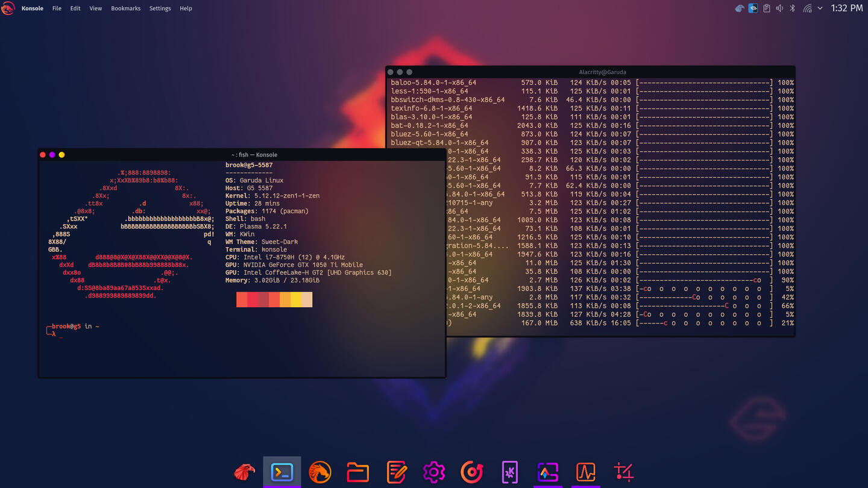Click the '167.0 MiB' total size in Alacritty
The height and width of the screenshot is (488, 868).
539,323
